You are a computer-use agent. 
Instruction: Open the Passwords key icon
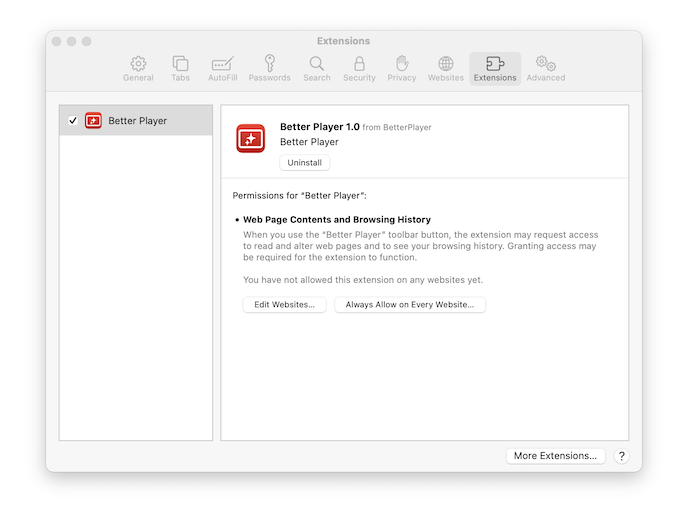(x=269, y=63)
